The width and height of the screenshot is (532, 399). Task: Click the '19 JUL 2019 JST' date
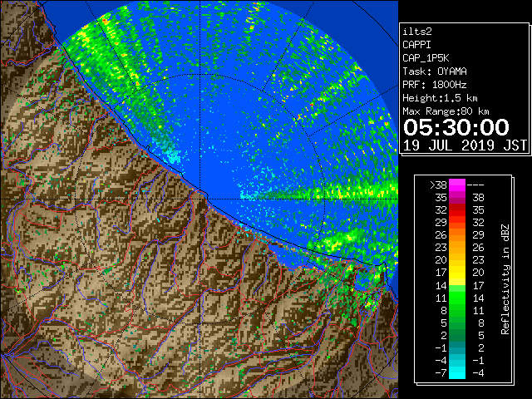point(465,145)
